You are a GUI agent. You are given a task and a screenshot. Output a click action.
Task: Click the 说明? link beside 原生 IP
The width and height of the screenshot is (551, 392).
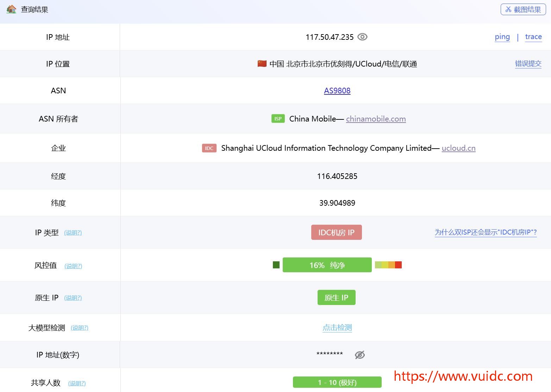pyautogui.click(x=73, y=298)
